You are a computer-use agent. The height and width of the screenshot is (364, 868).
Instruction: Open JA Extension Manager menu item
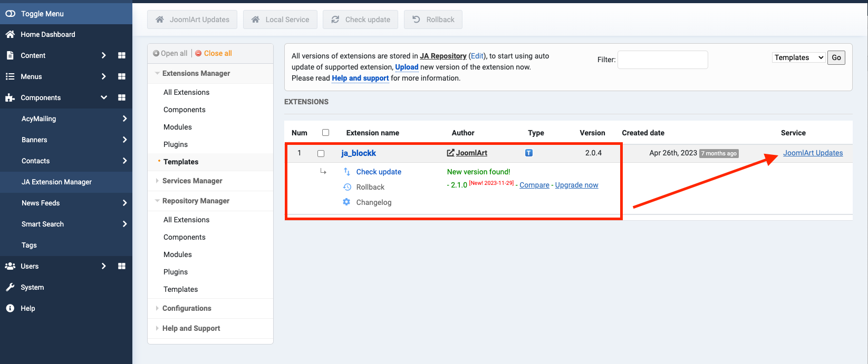pos(56,182)
